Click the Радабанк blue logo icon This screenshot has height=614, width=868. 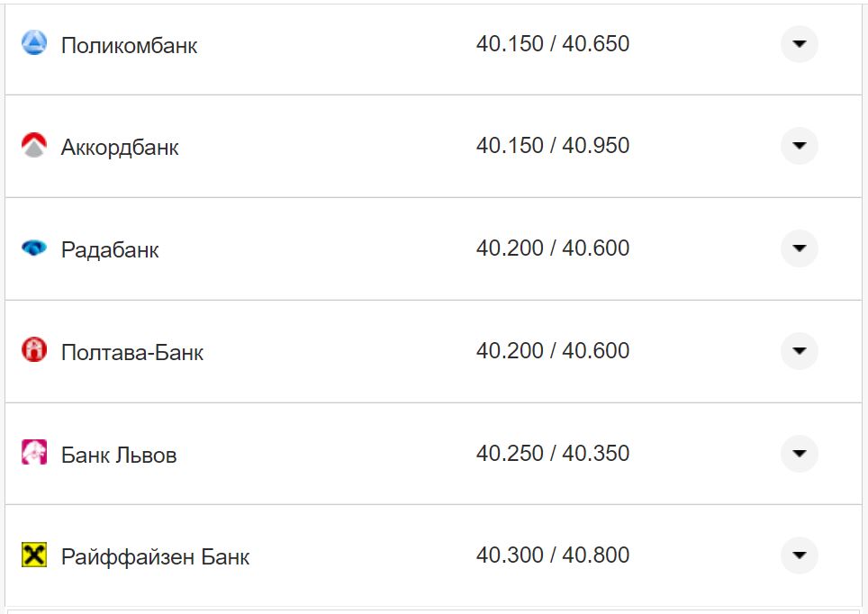33,248
